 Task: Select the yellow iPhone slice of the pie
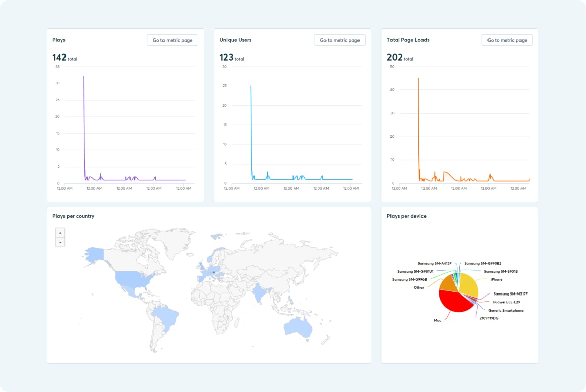coord(469,285)
